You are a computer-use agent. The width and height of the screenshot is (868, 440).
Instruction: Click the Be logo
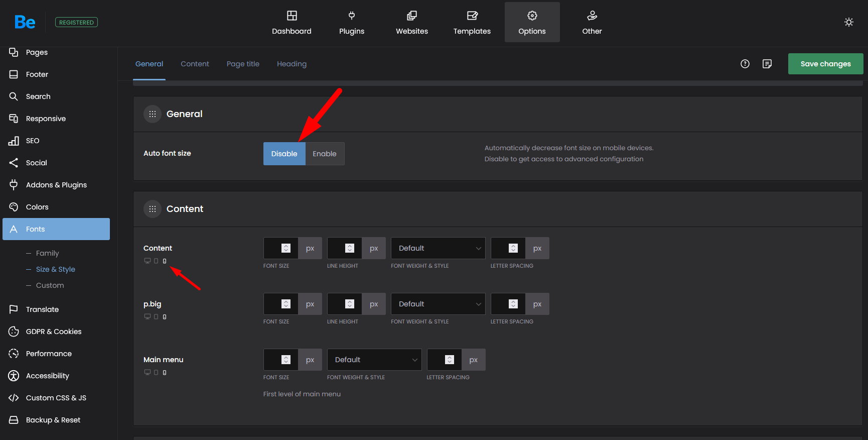pos(25,22)
